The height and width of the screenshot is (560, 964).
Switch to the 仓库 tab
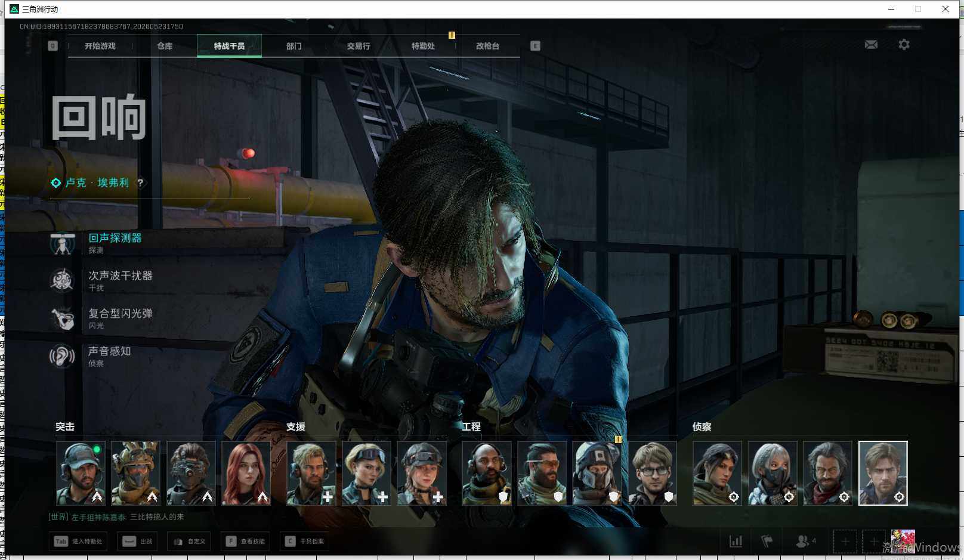pyautogui.click(x=165, y=46)
